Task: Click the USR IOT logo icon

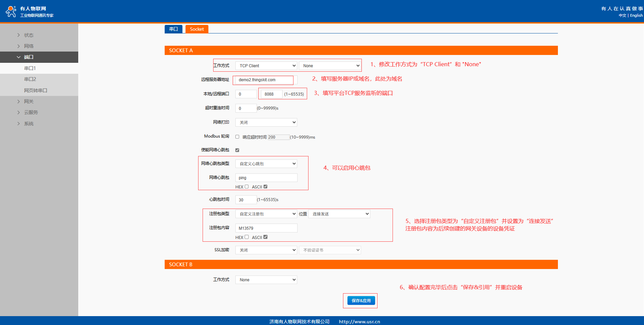Action: coord(11,11)
